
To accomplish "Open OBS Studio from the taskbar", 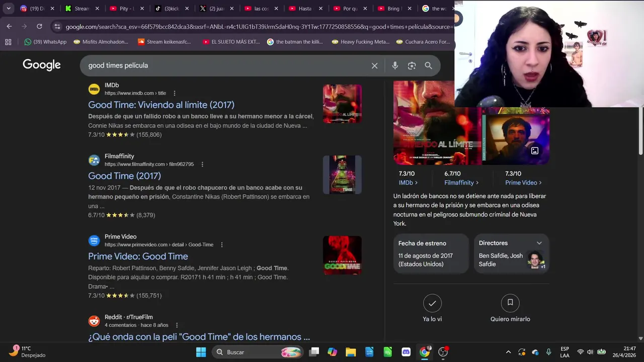I will [x=443, y=352].
